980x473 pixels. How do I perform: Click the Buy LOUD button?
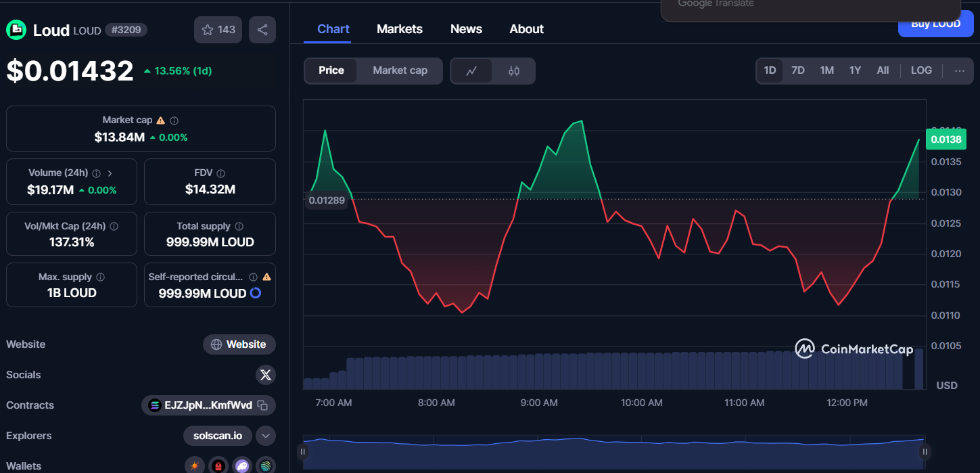(936, 24)
